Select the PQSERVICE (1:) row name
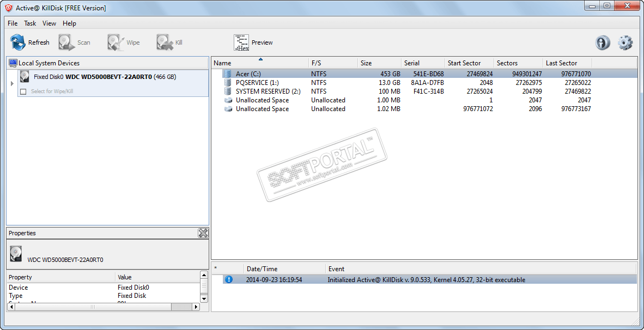The height and width of the screenshot is (330, 644). 257,83
